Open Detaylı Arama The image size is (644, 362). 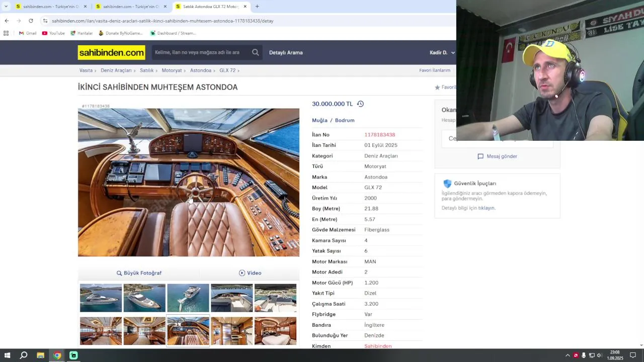click(x=286, y=52)
